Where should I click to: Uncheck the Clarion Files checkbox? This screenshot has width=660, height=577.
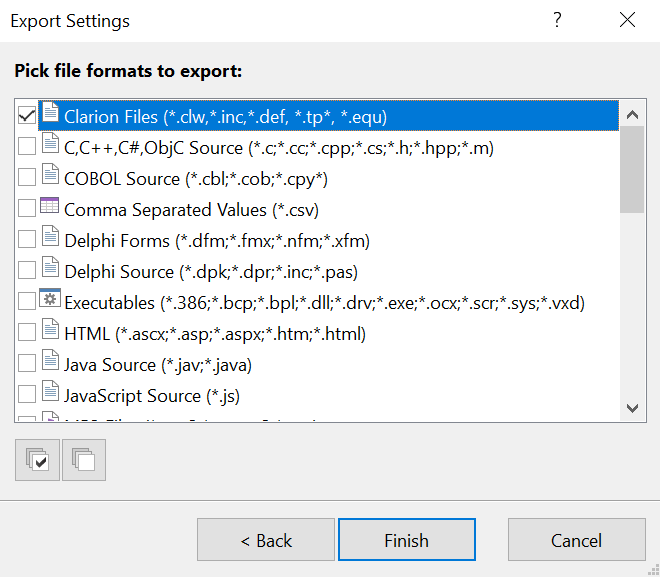click(27, 116)
